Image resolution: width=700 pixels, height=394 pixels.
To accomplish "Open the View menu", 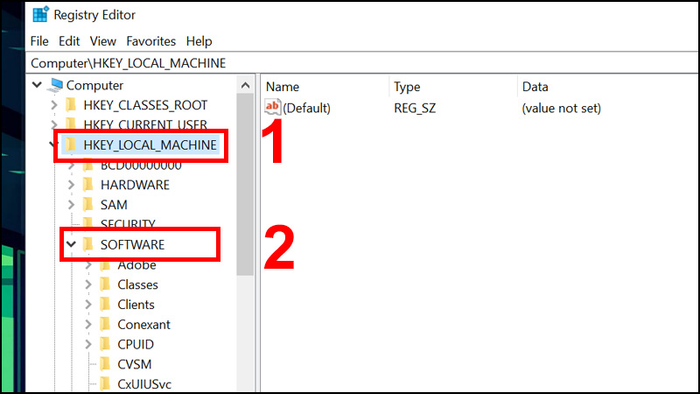I will click(103, 41).
